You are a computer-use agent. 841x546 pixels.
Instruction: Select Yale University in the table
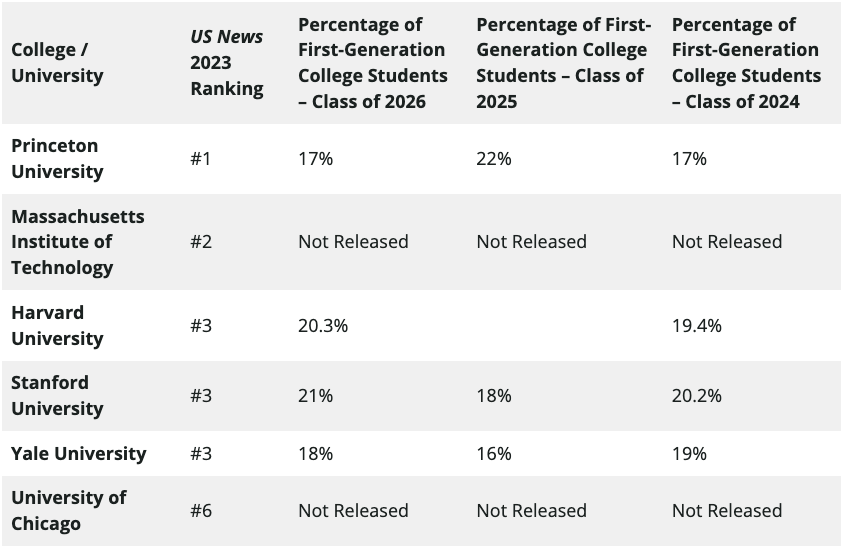(78, 454)
